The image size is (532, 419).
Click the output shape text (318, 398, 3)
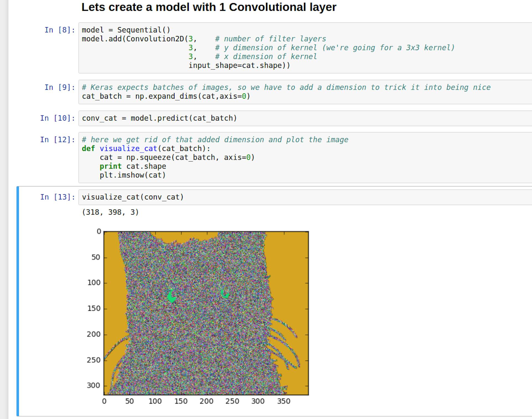(110, 212)
